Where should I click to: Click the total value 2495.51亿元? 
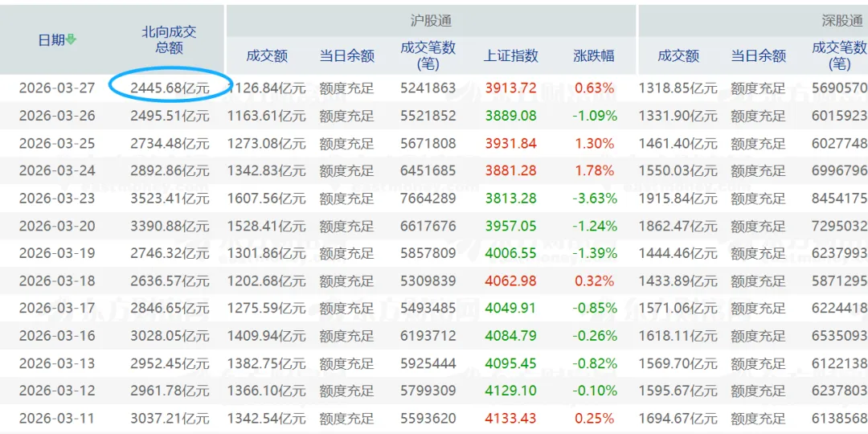[x=170, y=116]
